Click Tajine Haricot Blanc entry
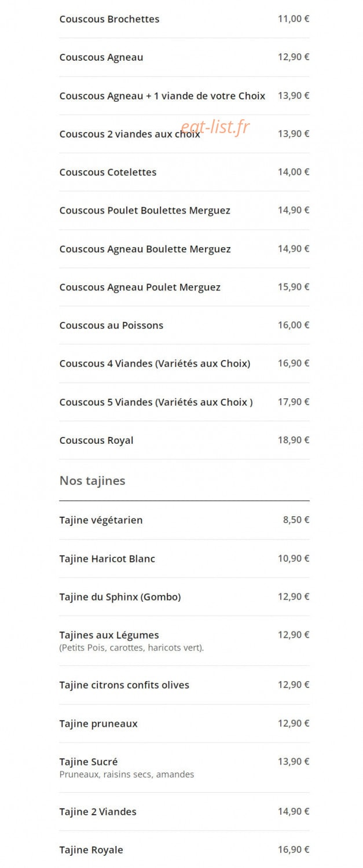 tap(184, 558)
